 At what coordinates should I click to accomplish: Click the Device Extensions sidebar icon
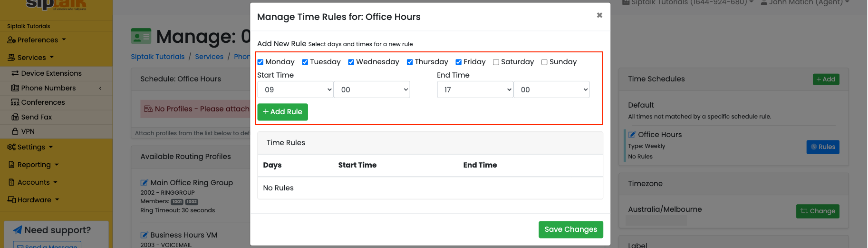15,73
